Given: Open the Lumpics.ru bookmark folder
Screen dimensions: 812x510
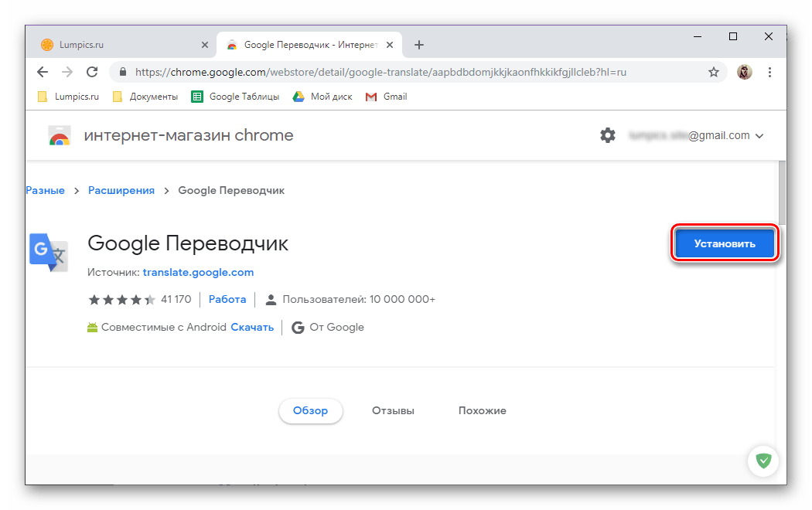Looking at the screenshot, I should pos(68,97).
